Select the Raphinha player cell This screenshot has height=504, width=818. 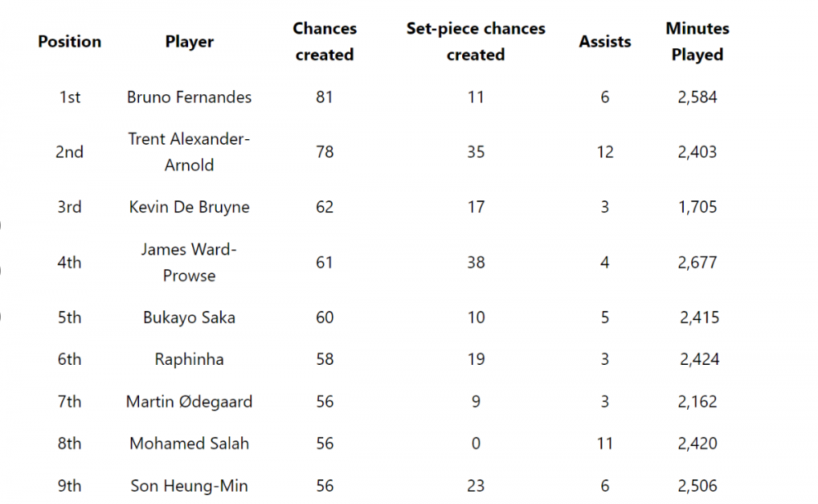[189, 359]
